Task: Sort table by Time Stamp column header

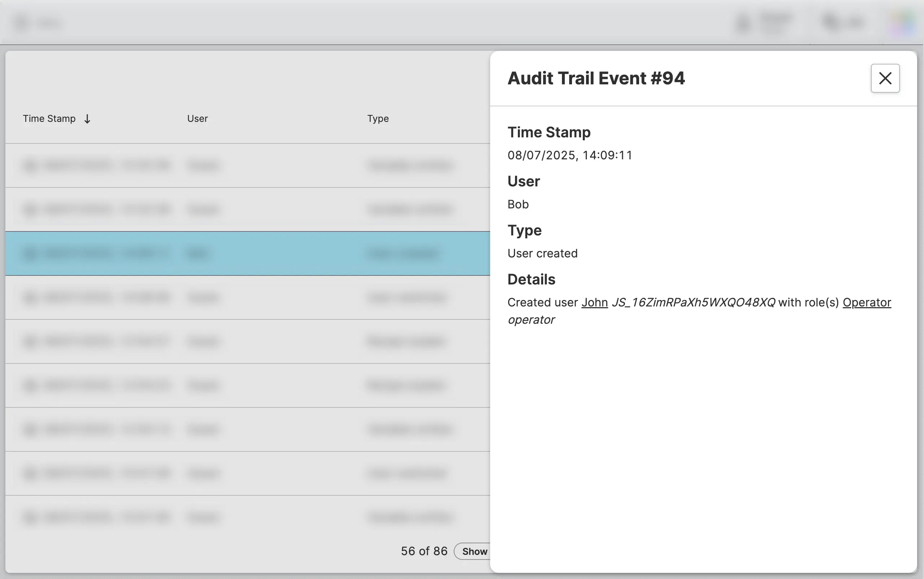Action: click(49, 119)
